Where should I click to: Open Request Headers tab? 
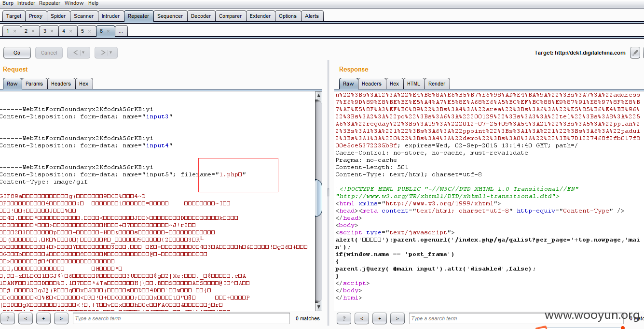click(61, 84)
